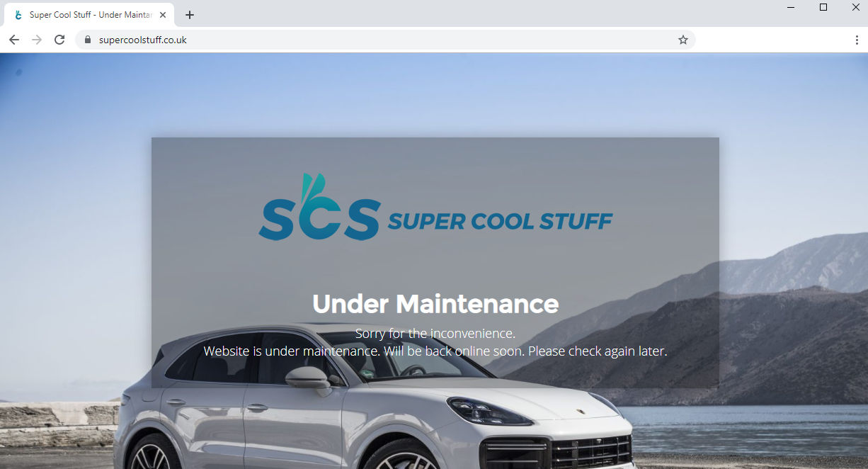Viewport: 868px width, 469px height.
Task: Click the favicon on the browser tab
Action: point(18,15)
